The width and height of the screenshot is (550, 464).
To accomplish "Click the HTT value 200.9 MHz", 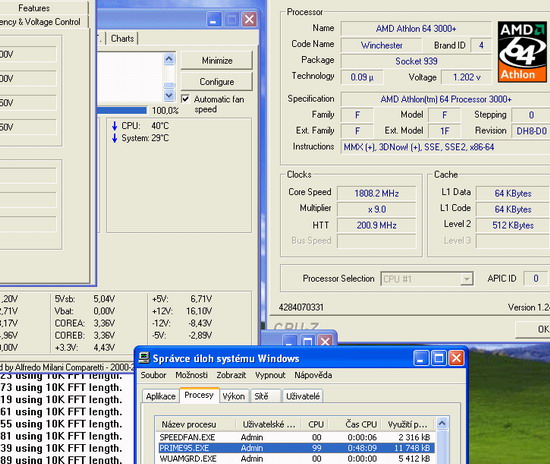I will click(376, 225).
